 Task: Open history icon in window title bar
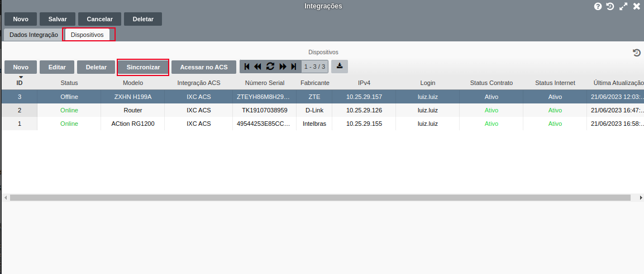tap(610, 7)
